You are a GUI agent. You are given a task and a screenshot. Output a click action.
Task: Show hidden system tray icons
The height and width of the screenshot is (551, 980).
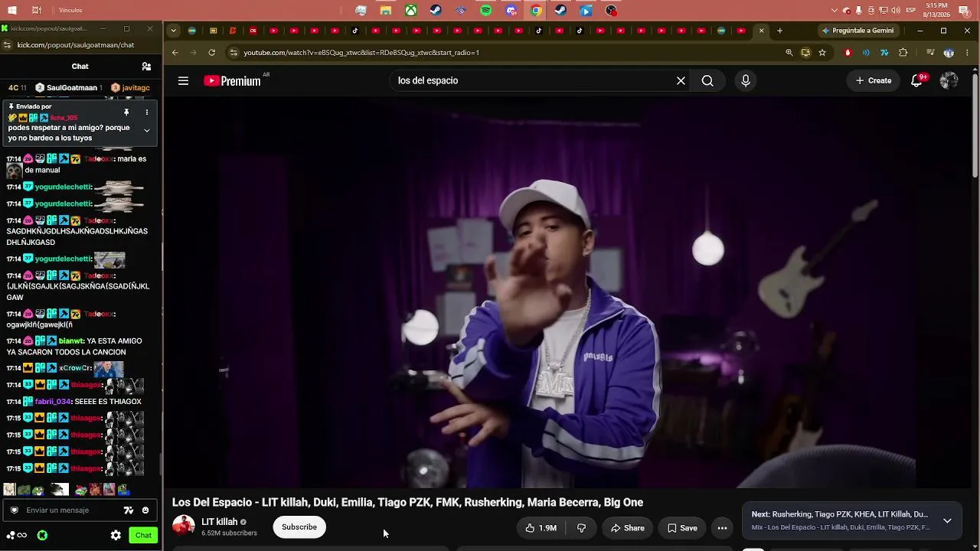point(835,11)
